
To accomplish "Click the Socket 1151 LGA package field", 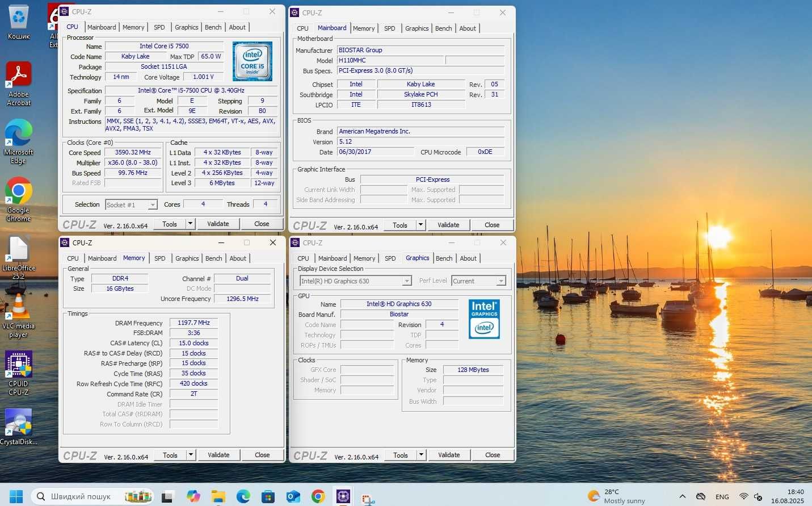I will click(165, 66).
